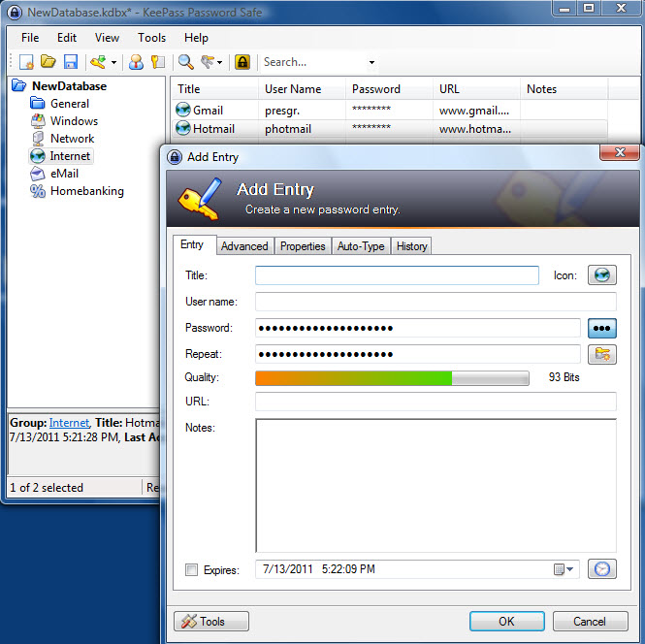
Task: Click into the Title input field
Action: pos(396,275)
